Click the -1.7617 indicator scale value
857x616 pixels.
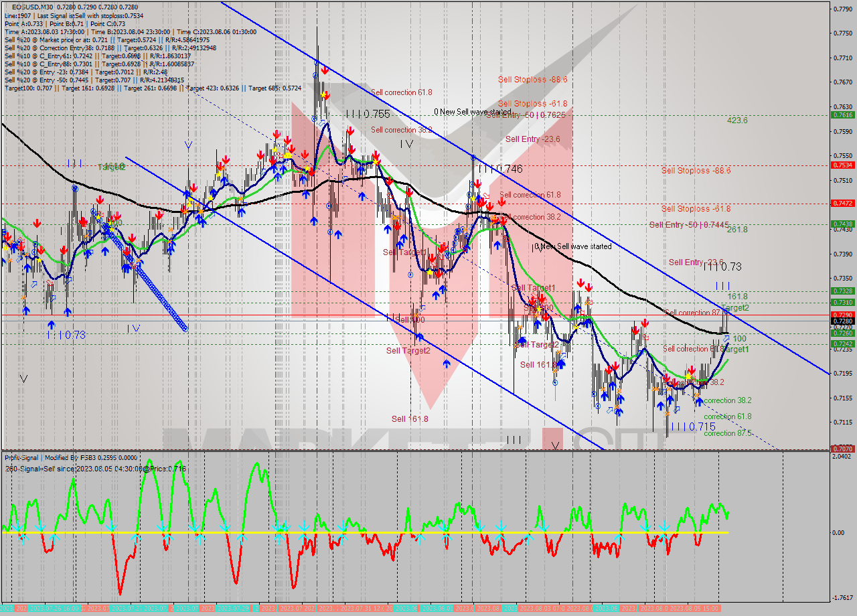point(841,598)
